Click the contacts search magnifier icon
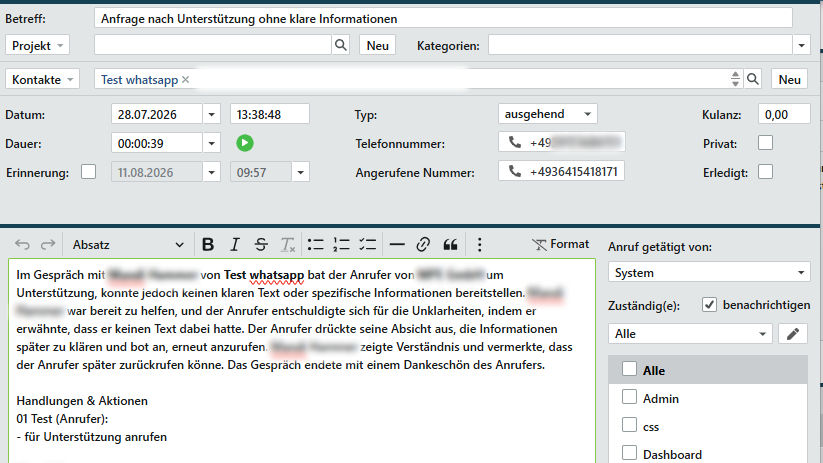Screen dimensions: 823x463 pos(753,79)
